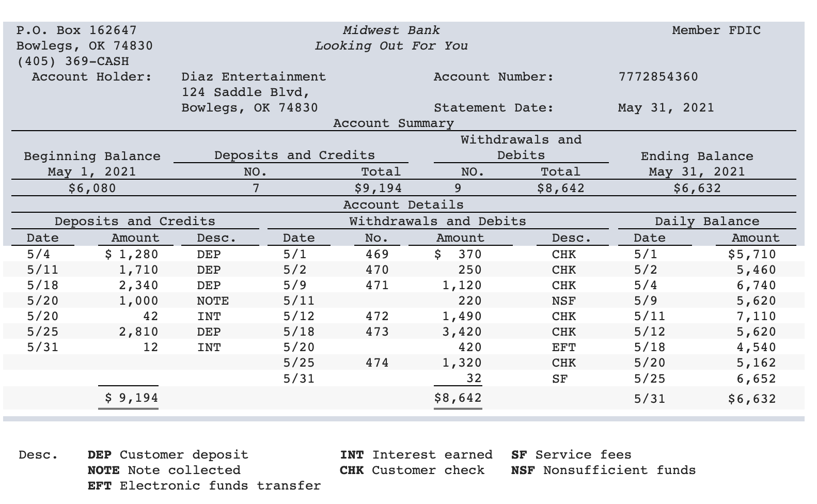Image resolution: width=817 pixels, height=504 pixels.
Task: Click the daily balance 6,652
Action: click(756, 379)
